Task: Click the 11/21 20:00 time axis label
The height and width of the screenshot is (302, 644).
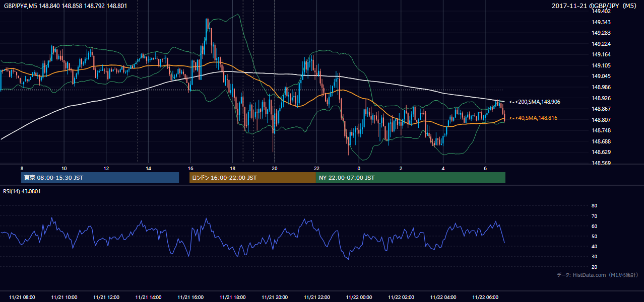Action: tap(275, 297)
